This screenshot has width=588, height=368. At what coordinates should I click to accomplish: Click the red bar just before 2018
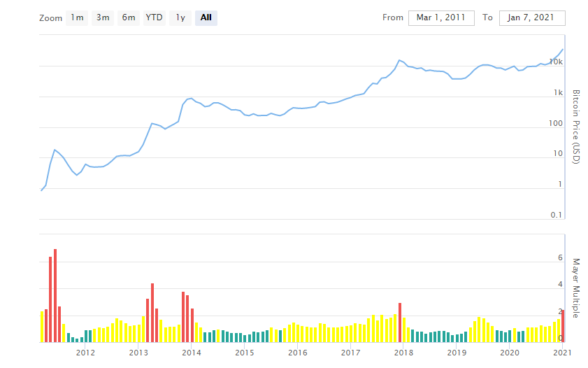[x=400, y=323]
